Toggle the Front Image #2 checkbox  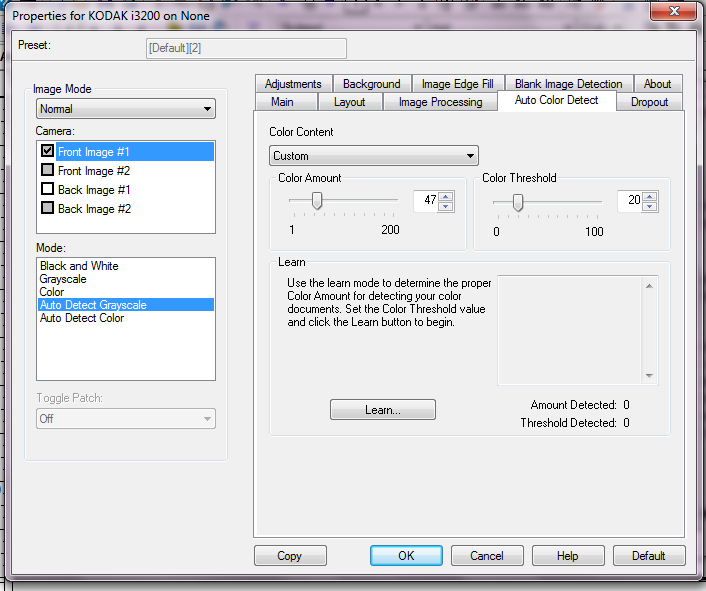[x=47, y=170]
